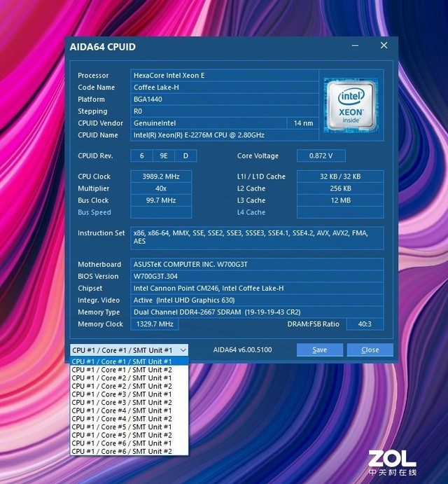
Task: Click the AIDA64 v6.00.5100 version text
Action: click(242, 350)
